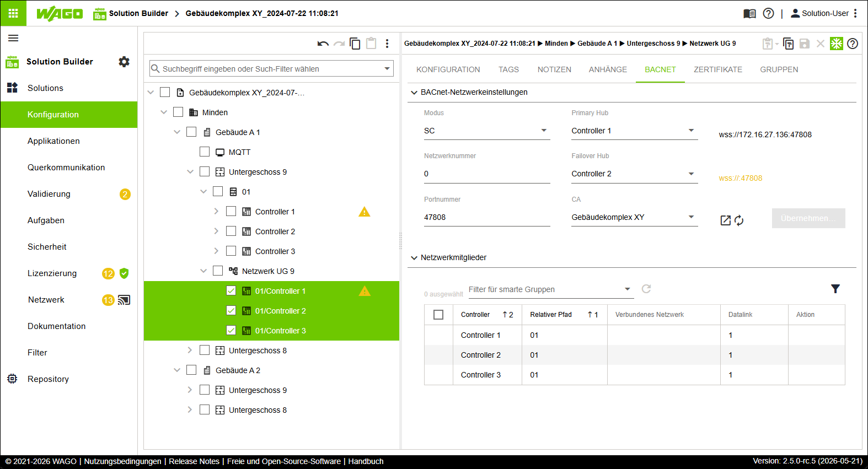This screenshot has width=868, height=469.
Task: Tick the Controller 2 checkbox under 01
Action: click(x=231, y=231)
